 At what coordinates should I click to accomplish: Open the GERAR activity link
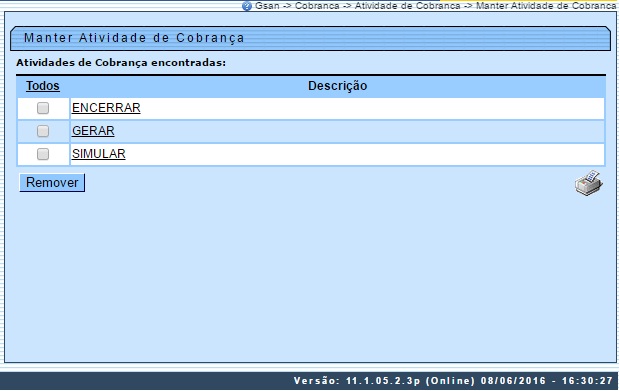pos(93,131)
